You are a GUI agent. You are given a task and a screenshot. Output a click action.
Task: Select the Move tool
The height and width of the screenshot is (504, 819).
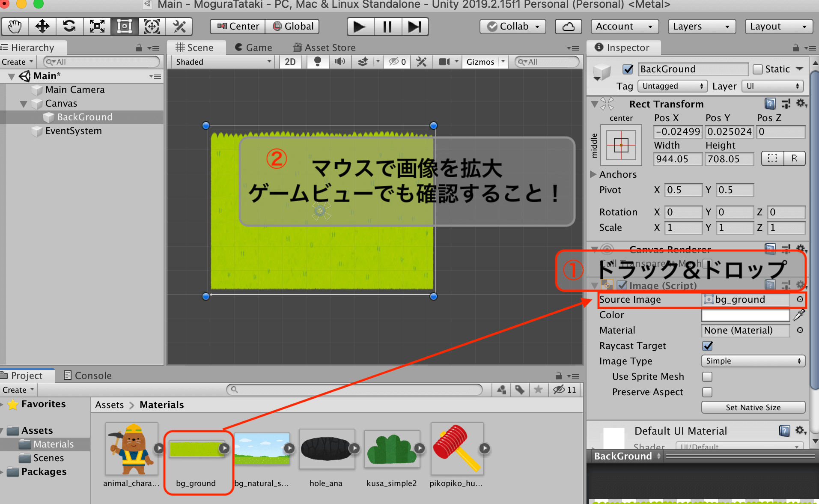42,27
